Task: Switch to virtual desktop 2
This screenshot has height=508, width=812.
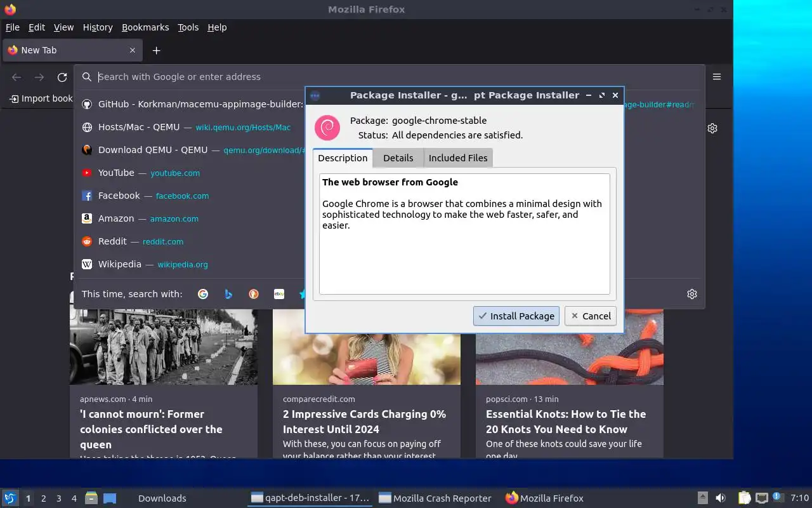Action: 44,498
